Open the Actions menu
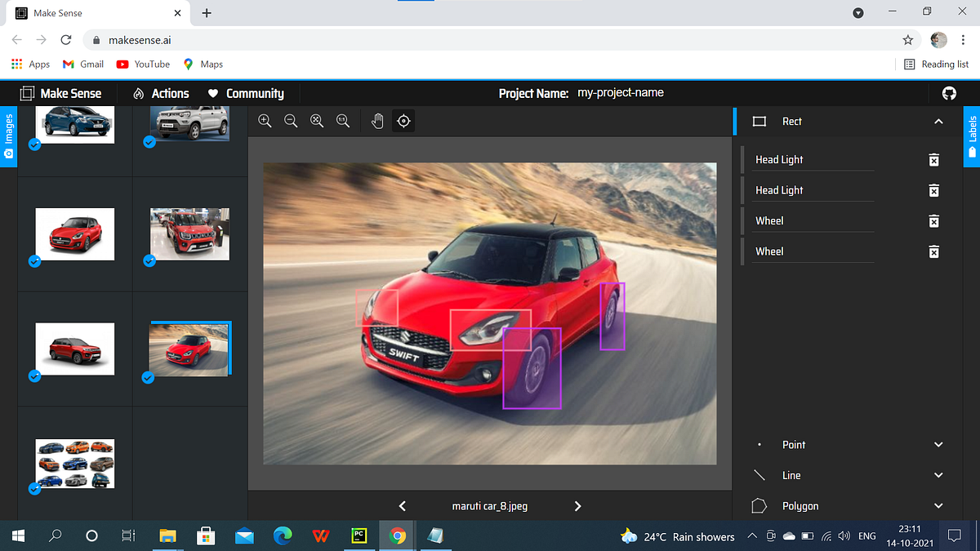The height and width of the screenshot is (551, 980). pos(169,92)
